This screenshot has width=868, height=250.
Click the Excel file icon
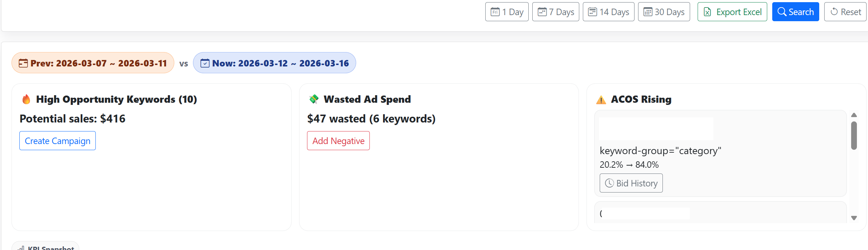(707, 12)
